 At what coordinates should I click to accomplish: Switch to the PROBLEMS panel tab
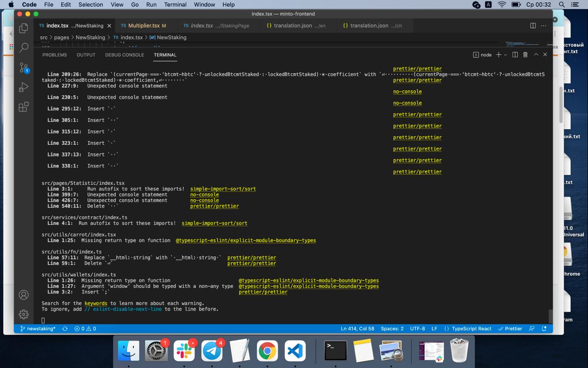55,55
